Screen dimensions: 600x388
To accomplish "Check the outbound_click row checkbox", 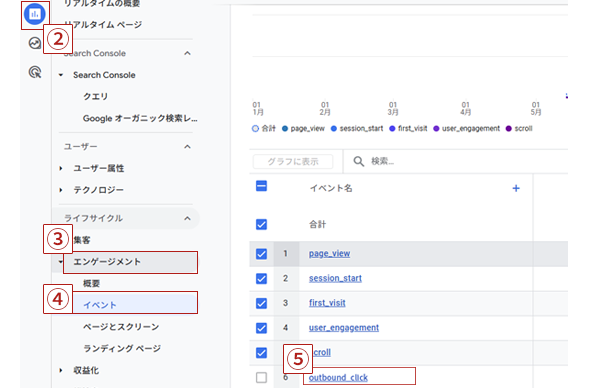I will (x=261, y=378).
